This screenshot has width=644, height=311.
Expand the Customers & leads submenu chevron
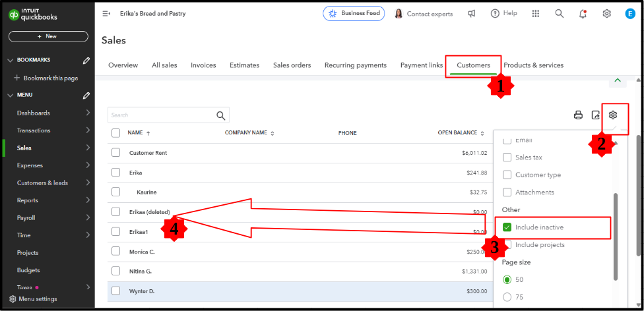pos(88,183)
